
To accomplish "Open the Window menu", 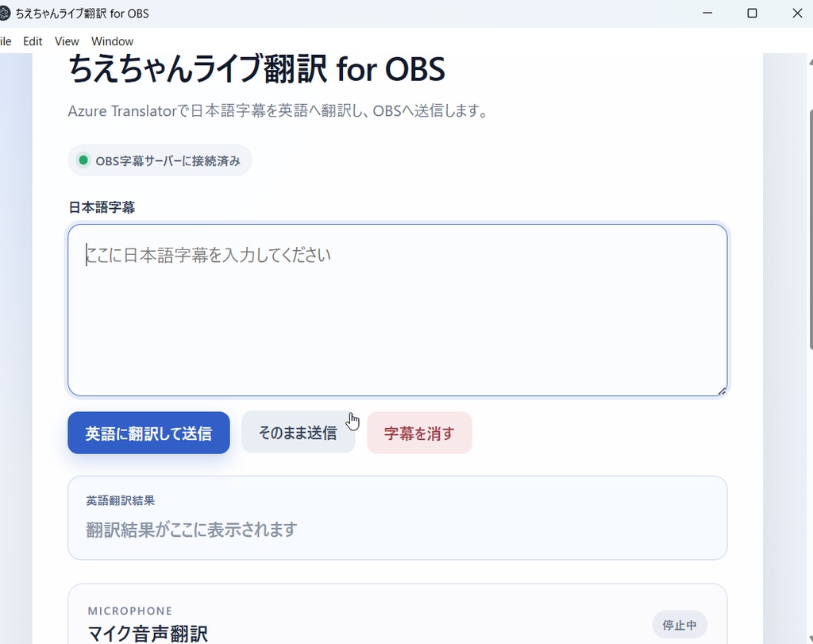I will pos(112,41).
